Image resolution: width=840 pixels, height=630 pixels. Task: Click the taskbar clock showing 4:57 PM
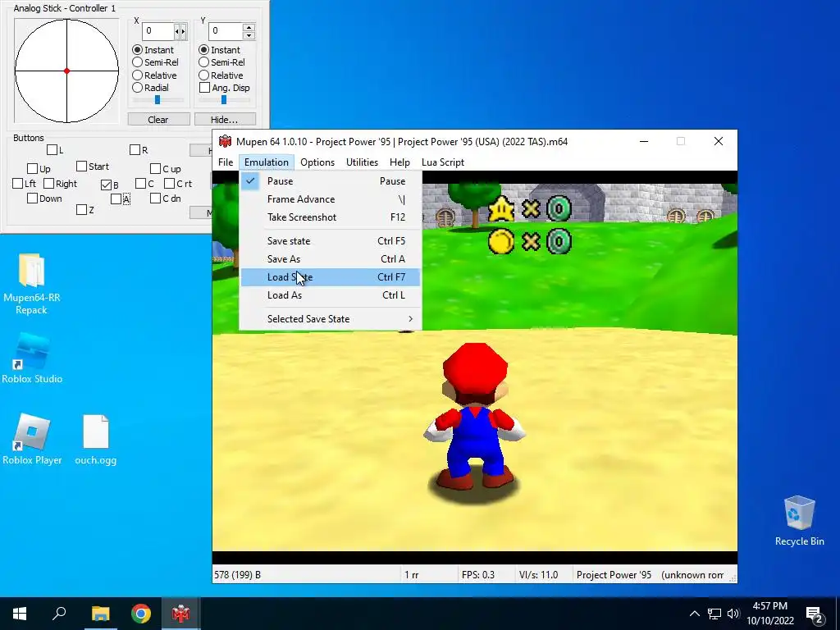pos(769,614)
